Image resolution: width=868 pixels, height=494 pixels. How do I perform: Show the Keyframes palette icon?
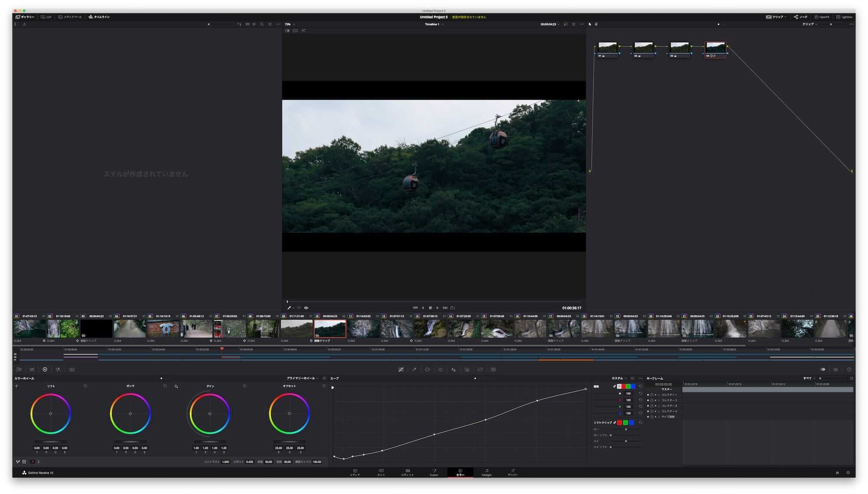tap(822, 369)
